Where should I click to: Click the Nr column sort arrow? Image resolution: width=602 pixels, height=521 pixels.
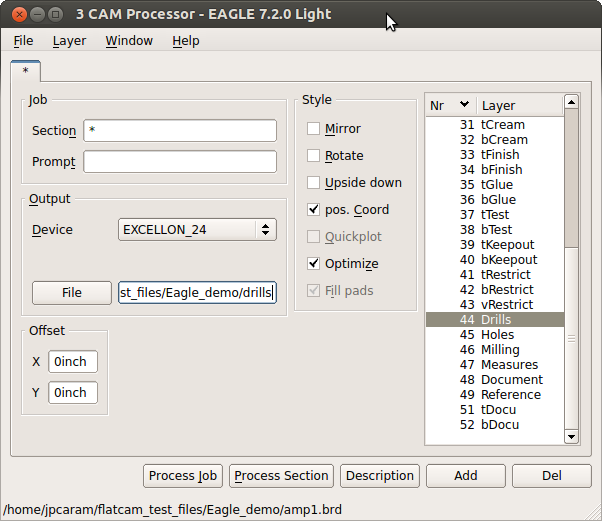tap(464, 105)
